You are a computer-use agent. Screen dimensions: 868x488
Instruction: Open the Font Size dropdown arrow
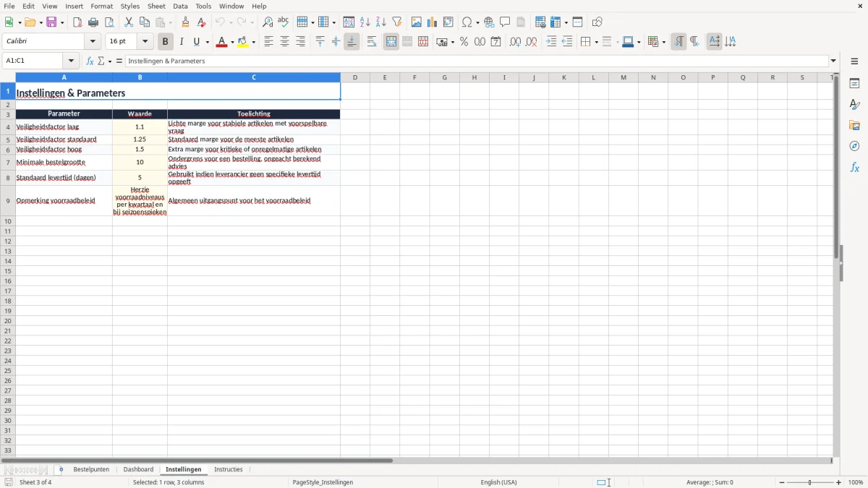145,42
